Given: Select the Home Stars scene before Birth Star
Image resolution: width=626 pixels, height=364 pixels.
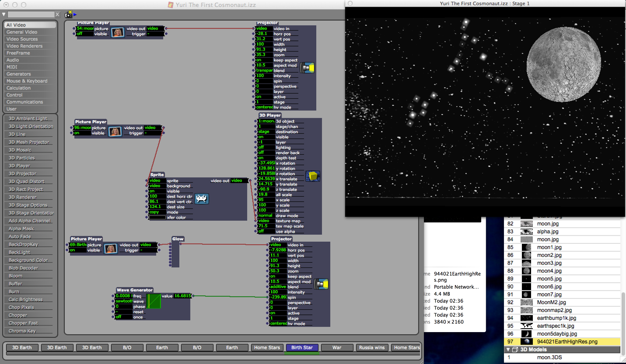Looking at the screenshot, I should (267, 347).
